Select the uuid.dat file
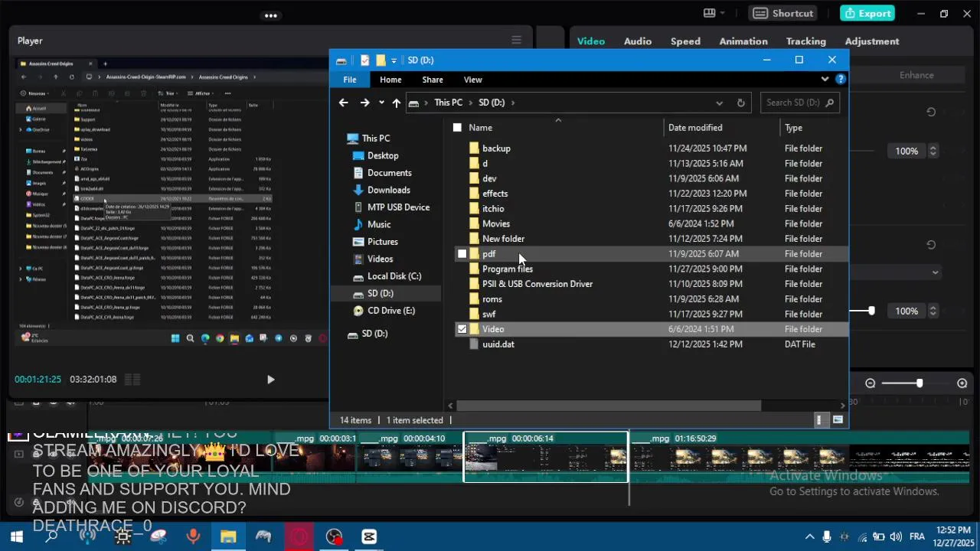The height and width of the screenshot is (551, 980). coord(498,344)
